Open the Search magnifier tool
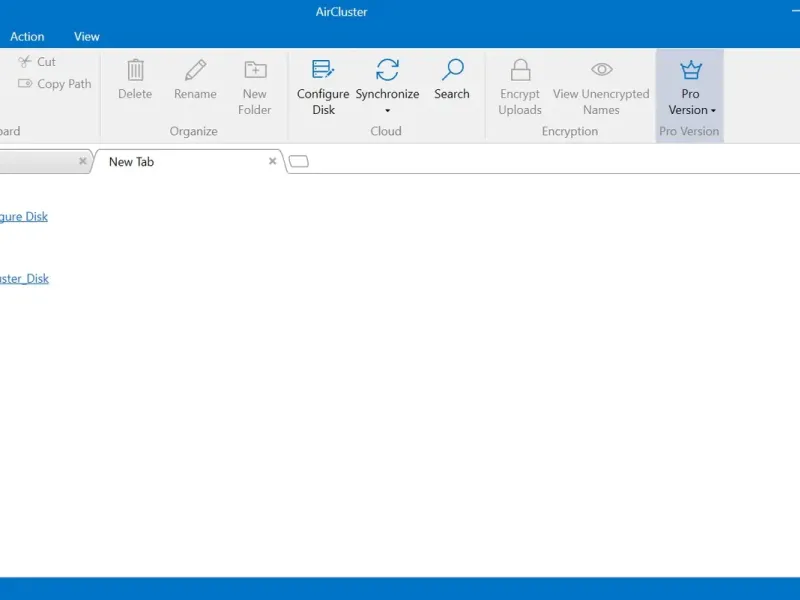 [452, 80]
